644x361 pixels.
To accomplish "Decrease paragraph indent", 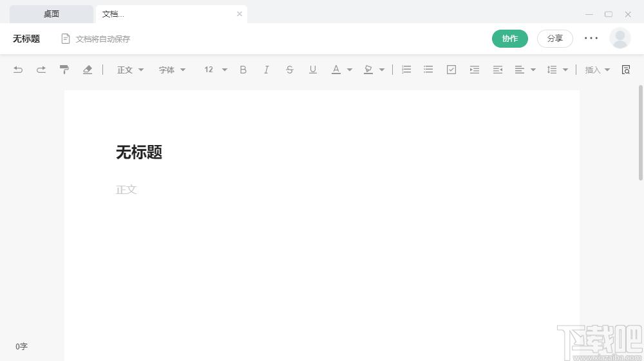I will [x=498, y=70].
